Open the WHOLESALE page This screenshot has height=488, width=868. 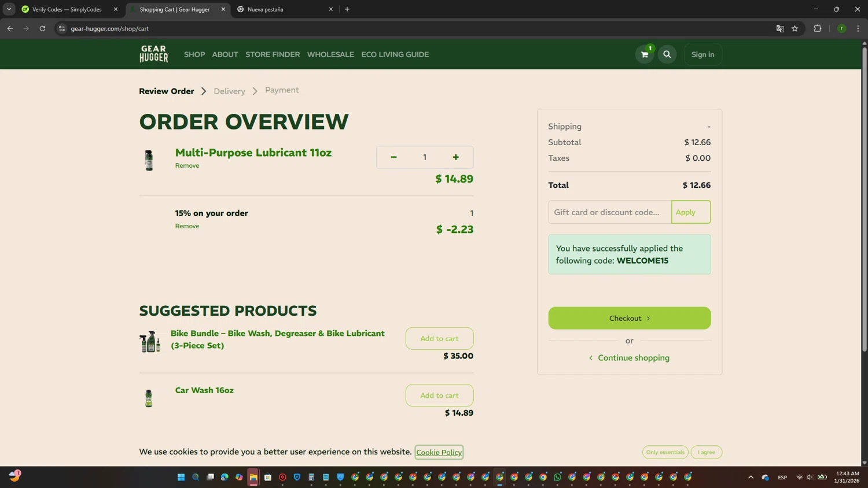pyautogui.click(x=330, y=54)
